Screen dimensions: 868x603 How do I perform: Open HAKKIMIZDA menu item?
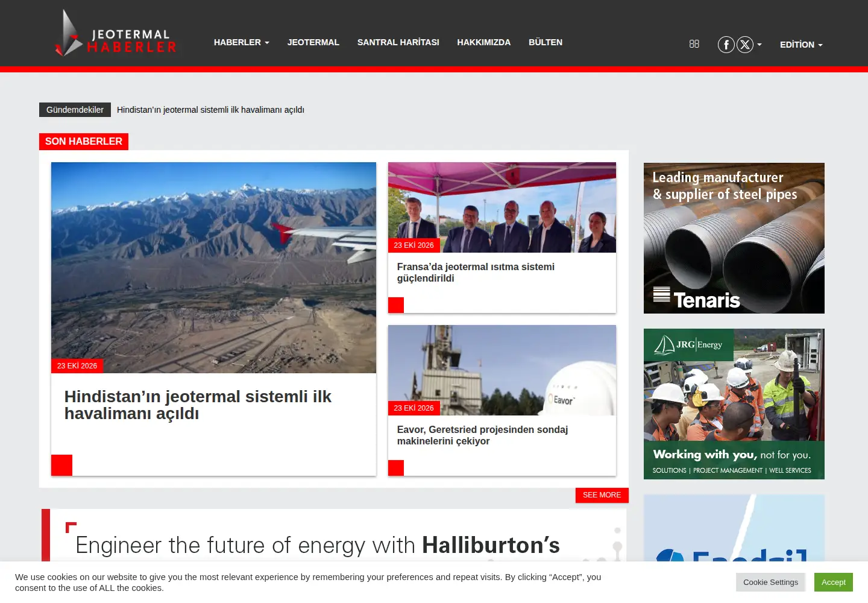[x=484, y=42]
